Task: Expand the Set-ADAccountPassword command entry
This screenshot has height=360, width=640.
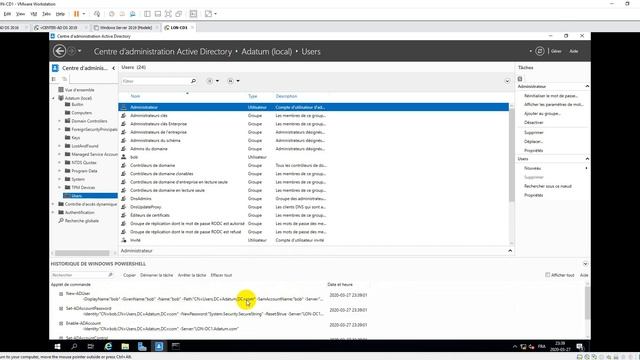Action: (x=61, y=309)
